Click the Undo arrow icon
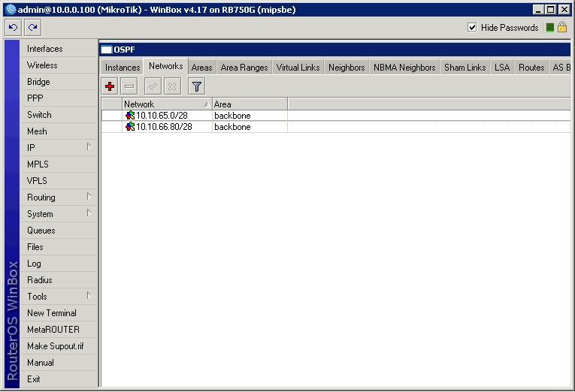Viewport: 575px width, 392px height. tap(14, 28)
